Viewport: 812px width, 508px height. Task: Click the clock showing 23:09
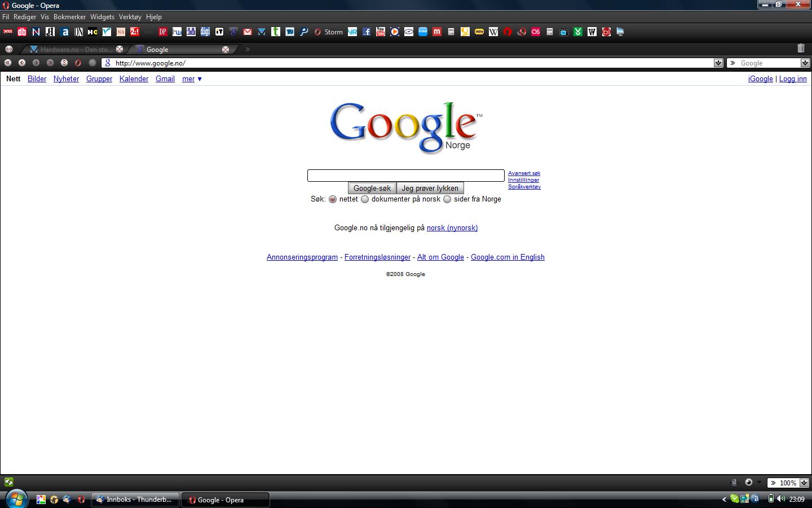797,500
